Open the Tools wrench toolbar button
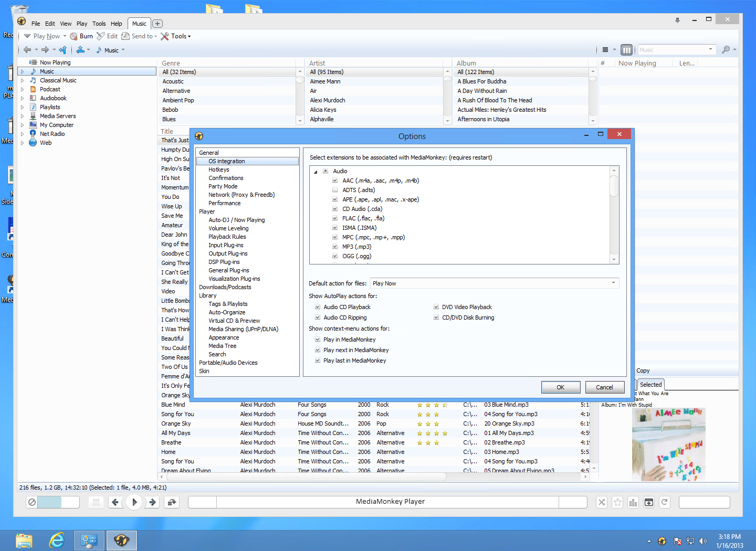This screenshot has width=756, height=551. (x=175, y=36)
